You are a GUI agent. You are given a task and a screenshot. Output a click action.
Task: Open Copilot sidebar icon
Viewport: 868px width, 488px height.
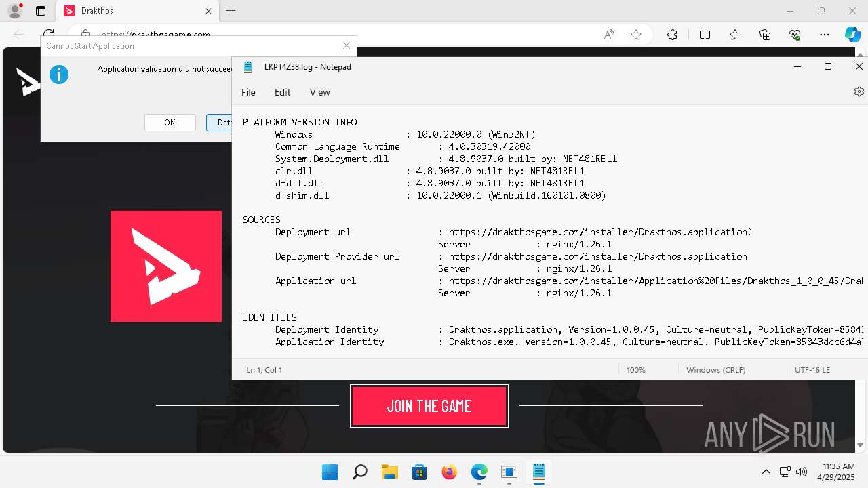click(852, 35)
